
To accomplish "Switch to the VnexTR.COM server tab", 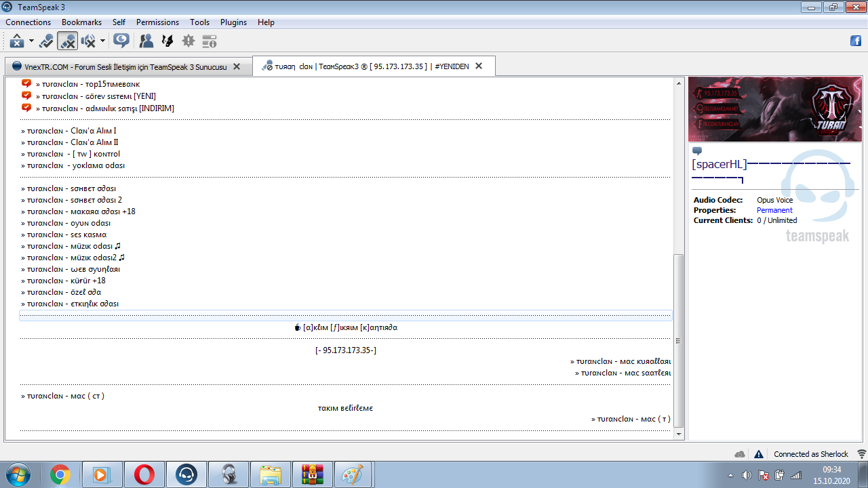I will [125, 66].
